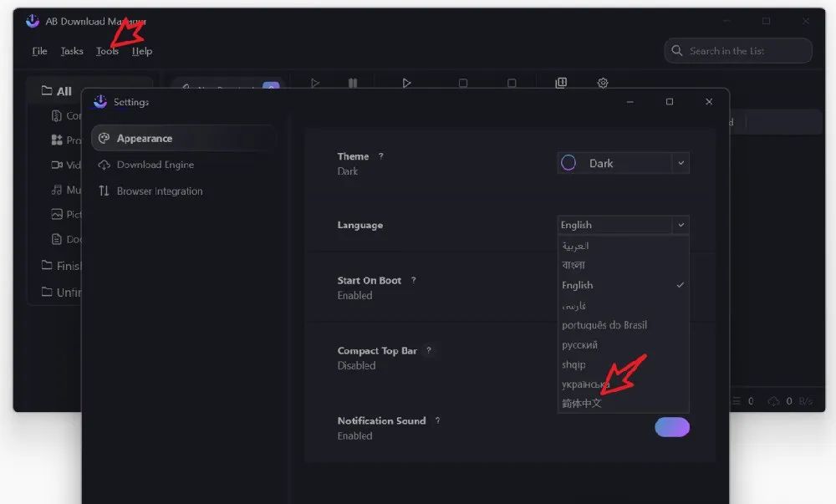This screenshot has height=504, width=836.
Task: Click the active downloads list icon in the status bar
Action: 737,401
